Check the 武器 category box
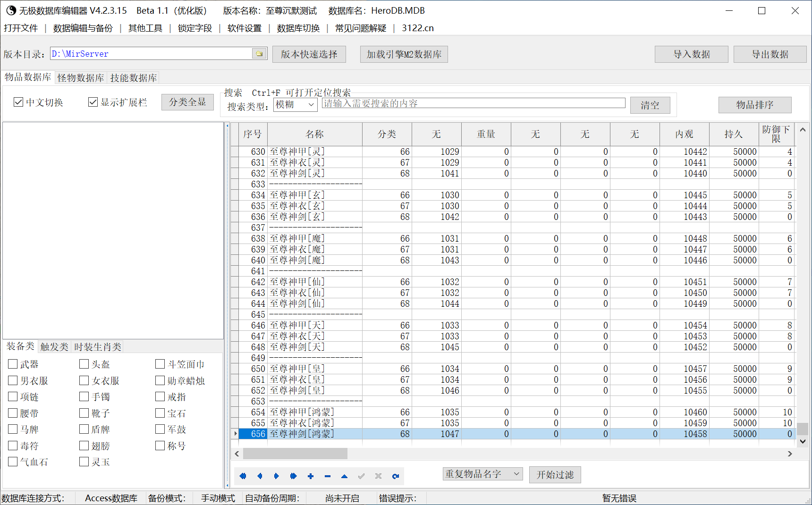The height and width of the screenshot is (505, 812). (x=13, y=364)
